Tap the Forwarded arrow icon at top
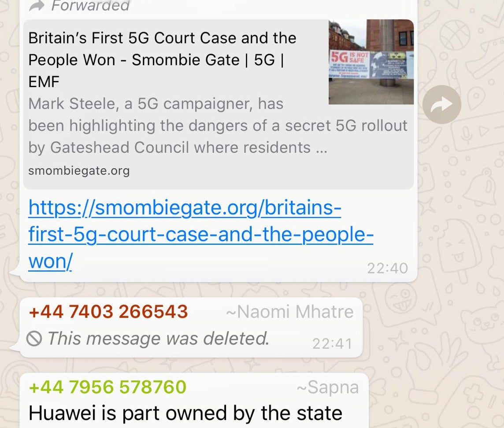 (37, 5)
